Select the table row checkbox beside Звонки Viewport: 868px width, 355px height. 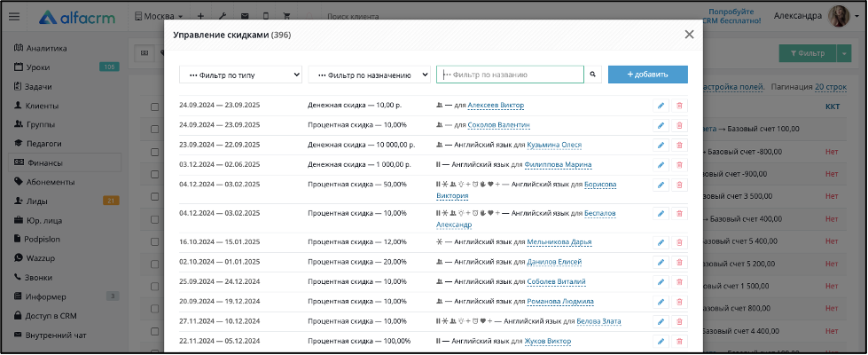(x=155, y=288)
